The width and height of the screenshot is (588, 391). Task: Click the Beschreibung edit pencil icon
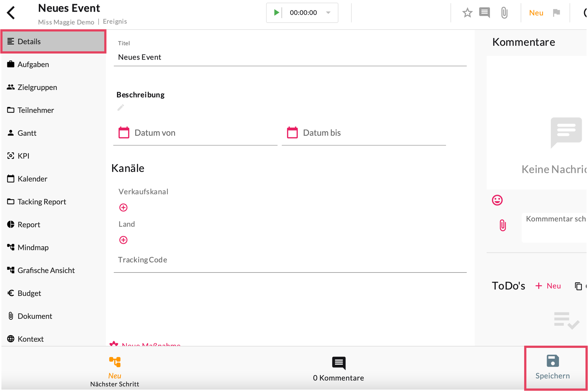click(121, 108)
